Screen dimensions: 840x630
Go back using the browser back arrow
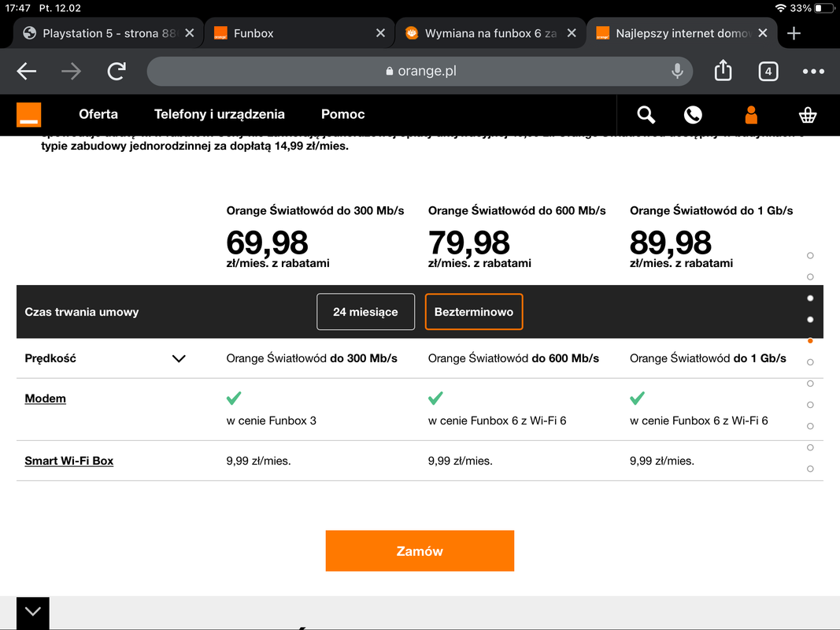[26, 71]
